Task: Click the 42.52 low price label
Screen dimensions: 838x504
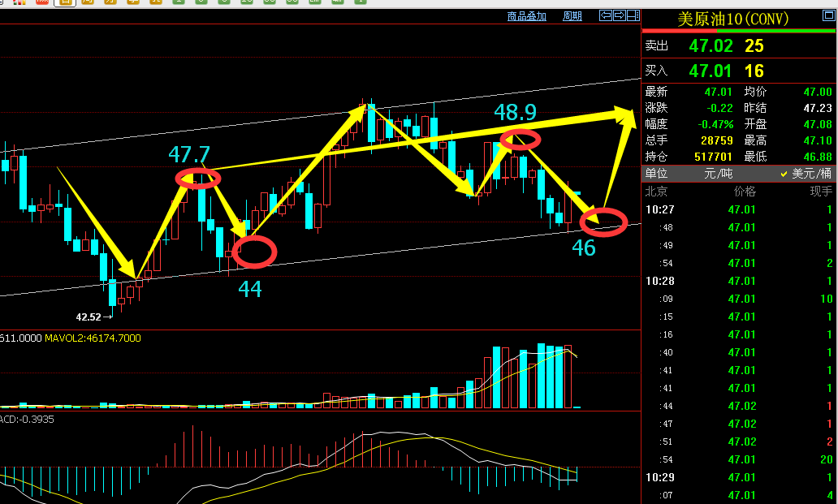Action: 89,317
